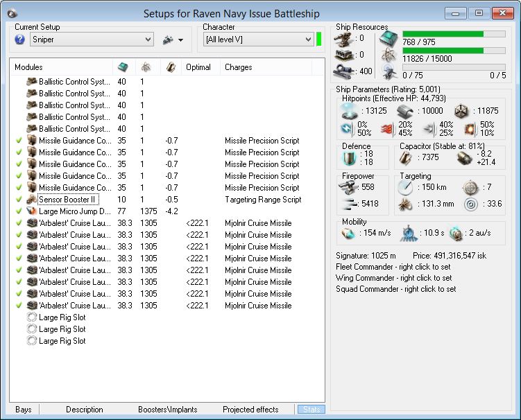
Task: Click the Sensor Booster II module icon
Action: point(31,200)
